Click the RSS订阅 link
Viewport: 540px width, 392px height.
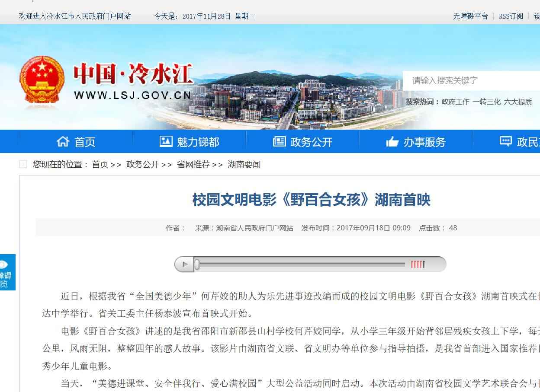pos(511,16)
